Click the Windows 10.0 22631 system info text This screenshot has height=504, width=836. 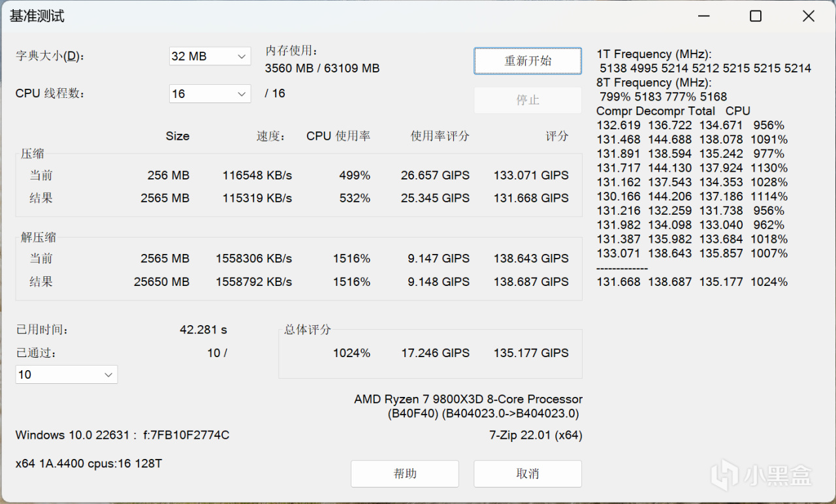tap(122, 435)
